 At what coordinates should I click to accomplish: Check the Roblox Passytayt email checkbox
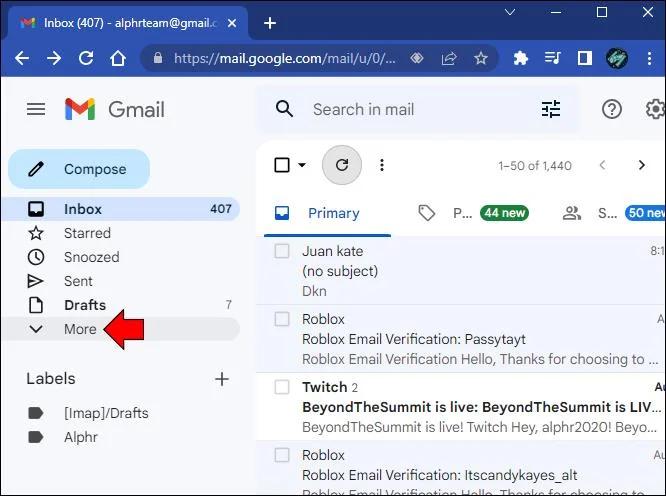[282, 319]
